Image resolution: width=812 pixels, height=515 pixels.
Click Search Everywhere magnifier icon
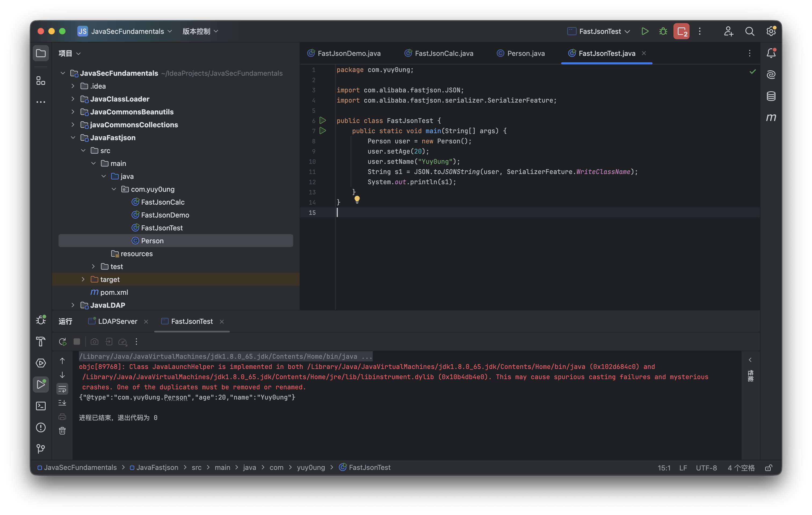coord(750,31)
